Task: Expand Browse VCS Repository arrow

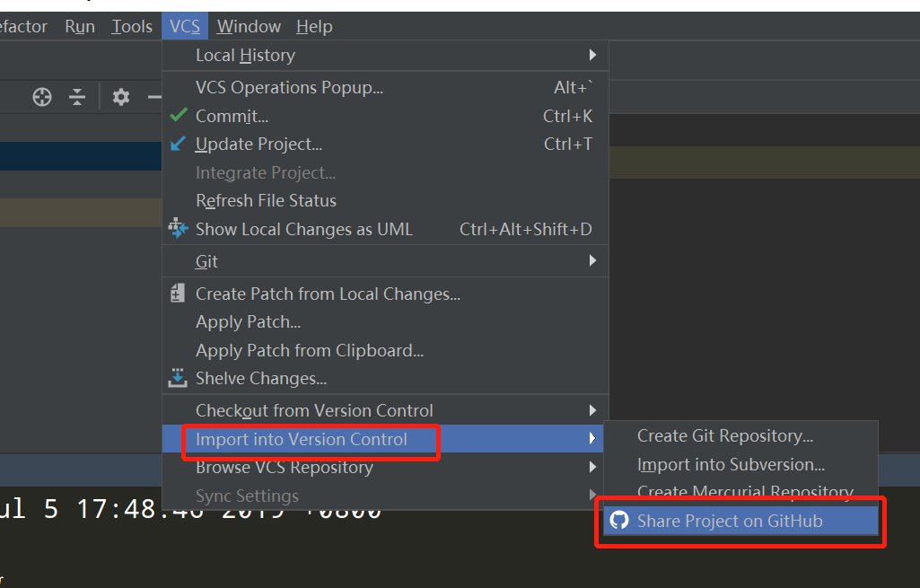Action: 592,467
